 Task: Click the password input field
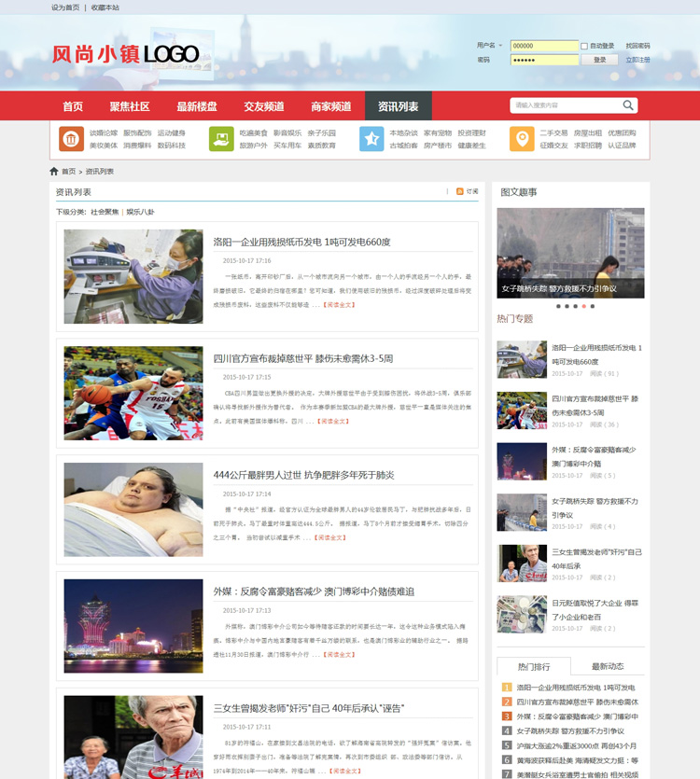(x=544, y=60)
